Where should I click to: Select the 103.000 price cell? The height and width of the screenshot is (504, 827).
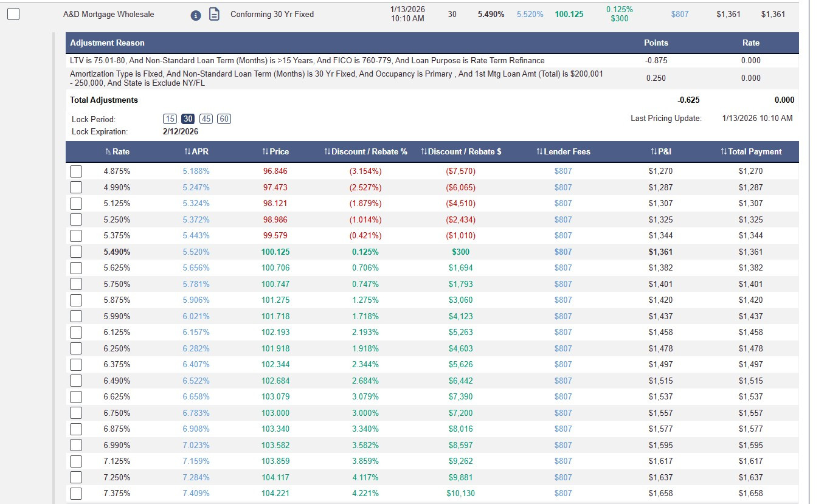275,413
